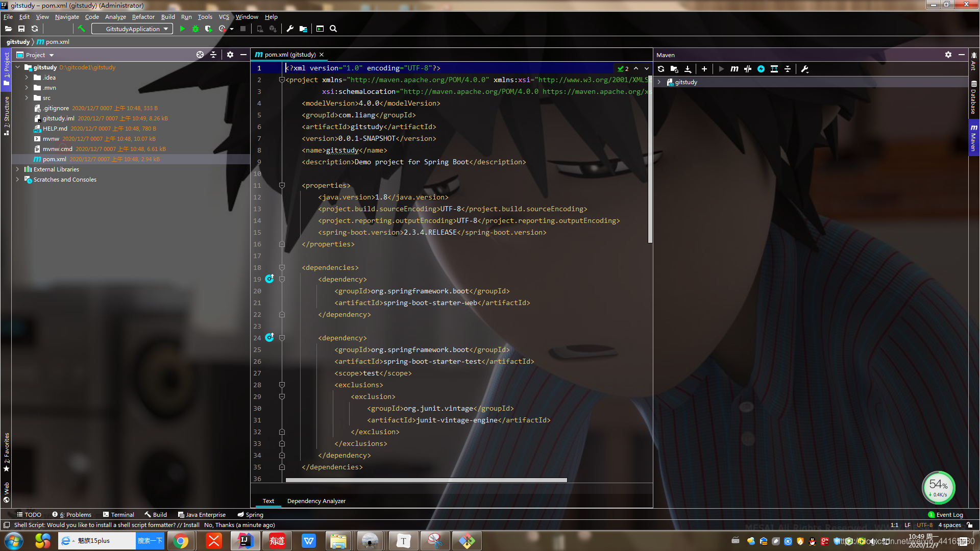Open the Terminal tool window button
Image resolution: width=980 pixels, height=551 pixels.
118,515
